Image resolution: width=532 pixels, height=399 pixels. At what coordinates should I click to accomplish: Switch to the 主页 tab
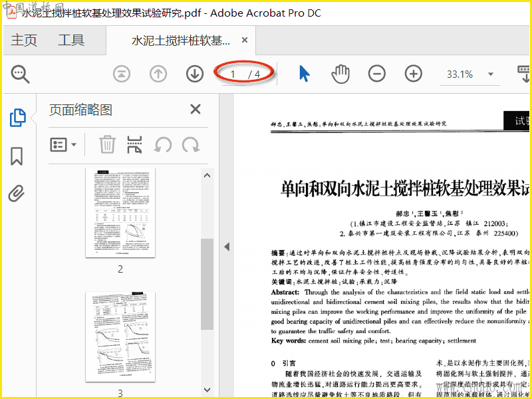point(24,41)
